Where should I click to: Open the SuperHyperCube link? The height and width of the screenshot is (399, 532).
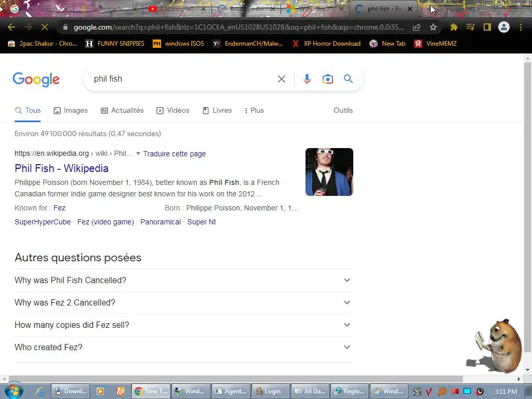pos(43,222)
